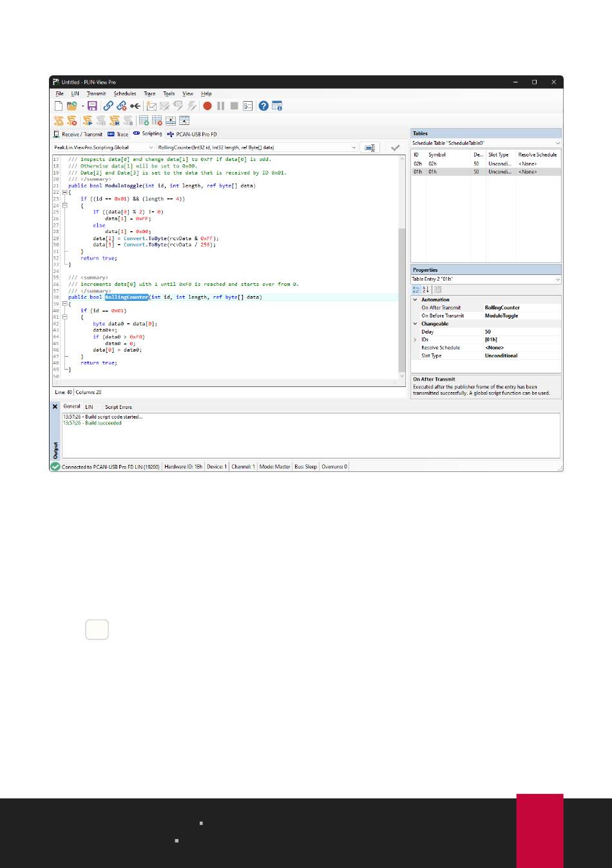The height and width of the screenshot is (868, 612).
Task: Open the PCAN-USB Pro FD tab
Action: coord(192,134)
